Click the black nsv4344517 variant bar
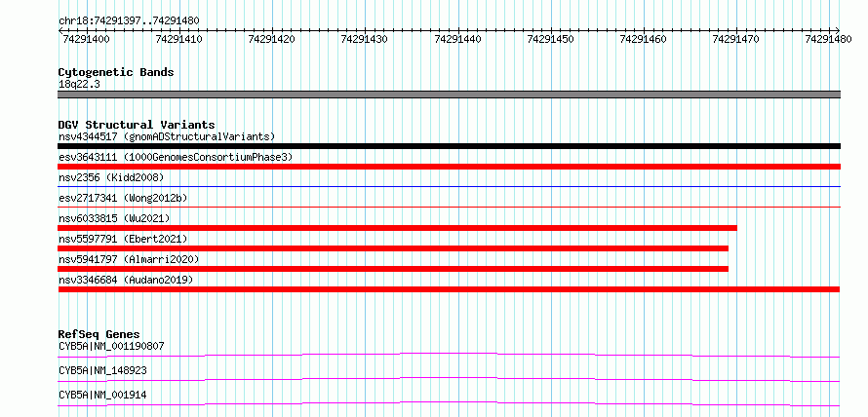Viewport: 868px width, 417px height. (449, 146)
